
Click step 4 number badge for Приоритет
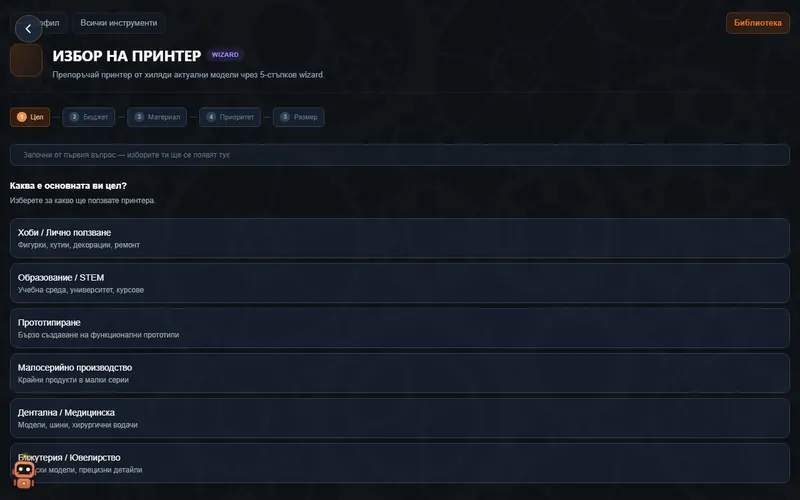tap(211, 117)
